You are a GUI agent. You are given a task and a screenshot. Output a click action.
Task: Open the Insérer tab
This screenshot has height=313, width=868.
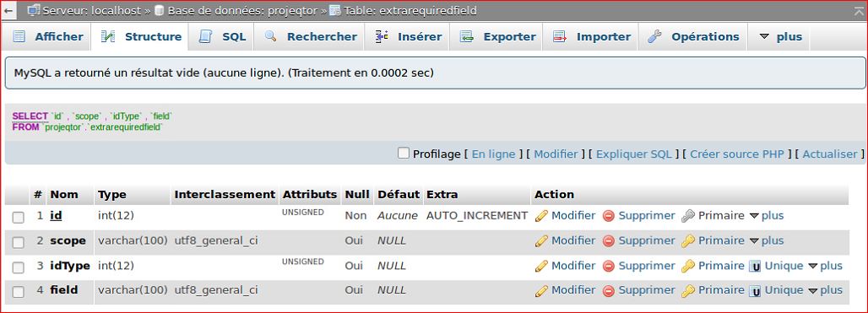tap(409, 37)
